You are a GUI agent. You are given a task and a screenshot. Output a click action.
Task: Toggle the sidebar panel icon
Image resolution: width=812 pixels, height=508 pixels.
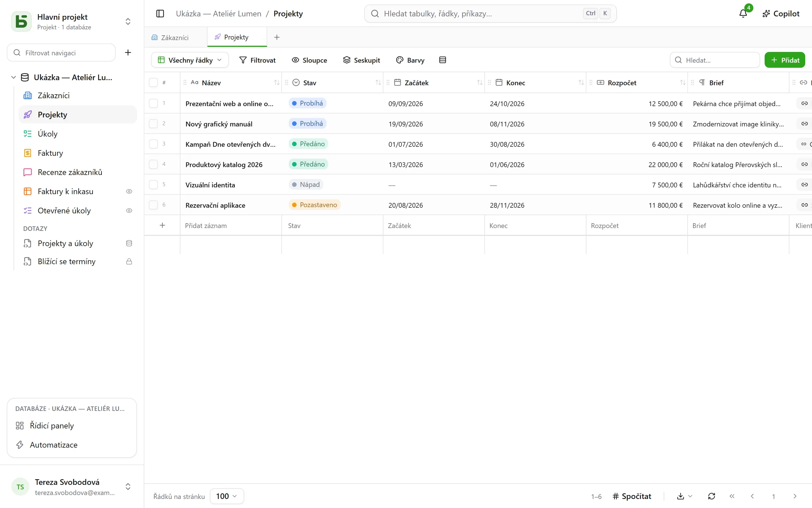160,14
